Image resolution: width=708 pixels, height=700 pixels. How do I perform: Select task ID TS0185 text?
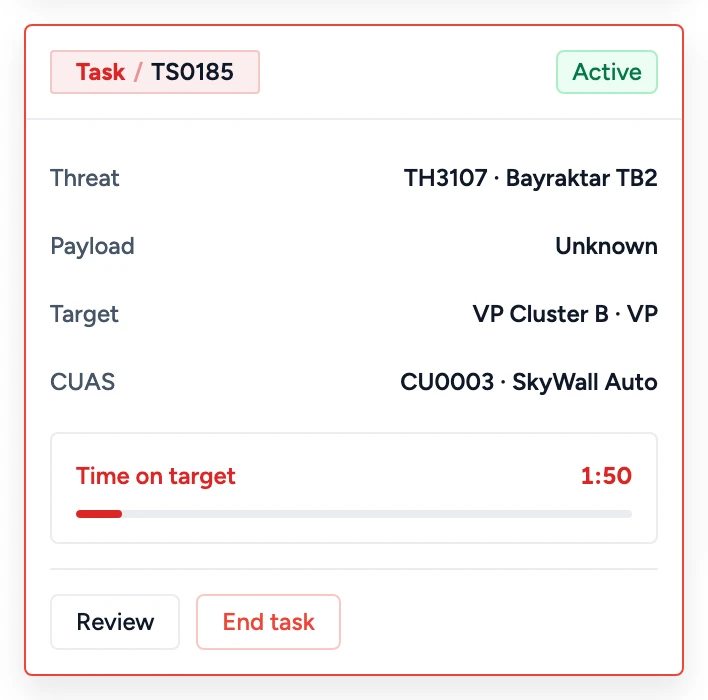click(193, 72)
